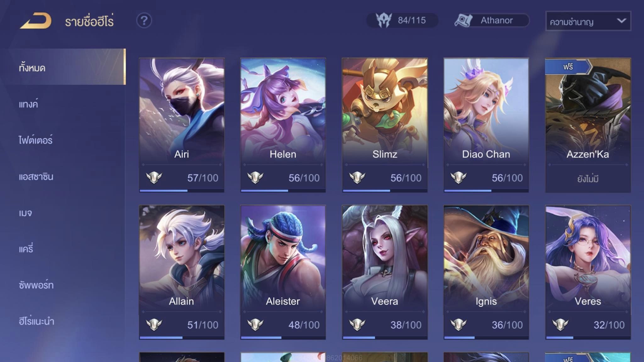Open the question mark help icon
The image size is (644, 362).
point(144,21)
